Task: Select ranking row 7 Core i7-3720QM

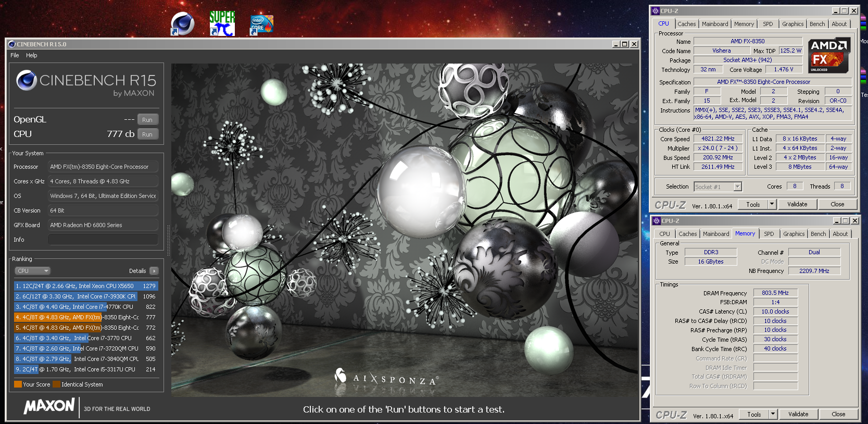Action: pos(86,348)
